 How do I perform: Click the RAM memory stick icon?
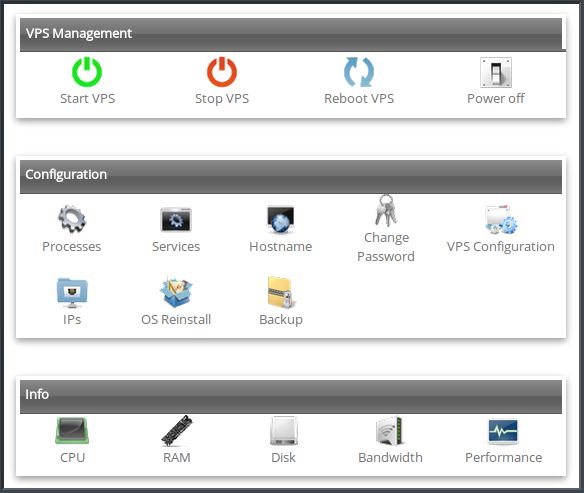pyautogui.click(x=177, y=430)
